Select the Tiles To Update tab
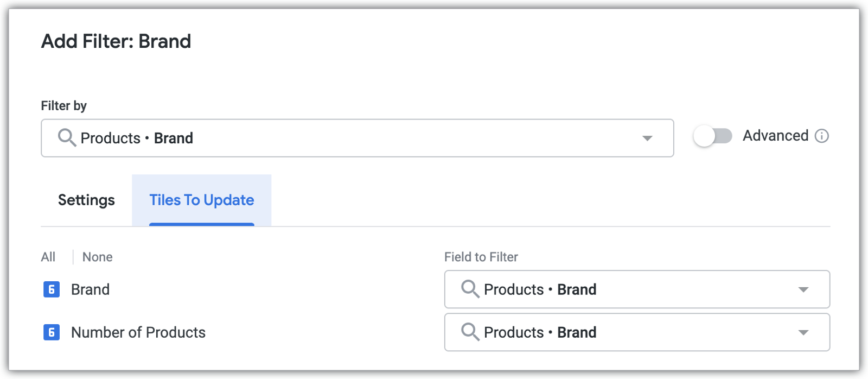This screenshot has height=379, width=868. 201,200
